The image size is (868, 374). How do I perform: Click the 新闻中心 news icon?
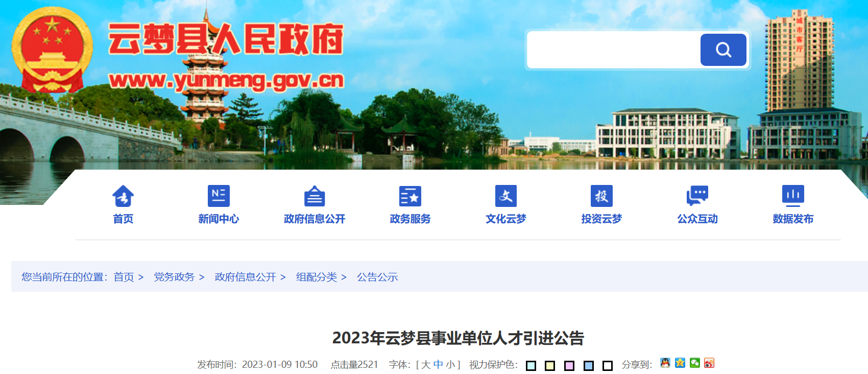(x=219, y=196)
